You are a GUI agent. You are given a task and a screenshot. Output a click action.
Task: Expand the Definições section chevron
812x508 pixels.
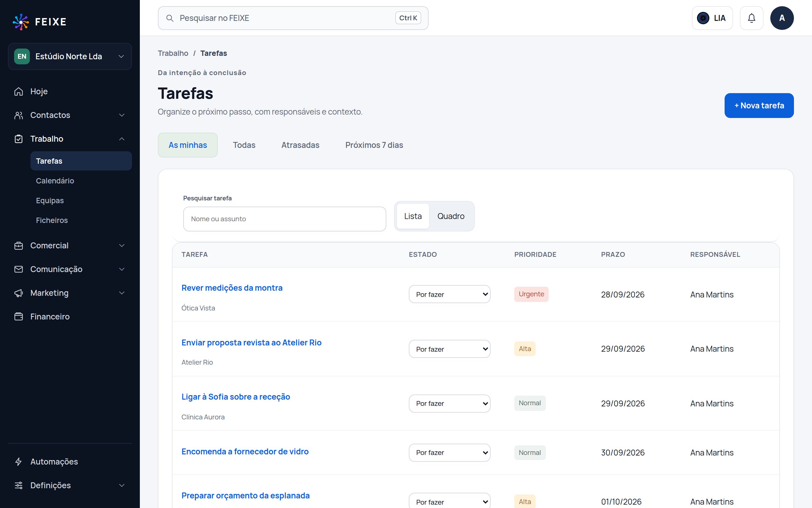(x=122, y=485)
